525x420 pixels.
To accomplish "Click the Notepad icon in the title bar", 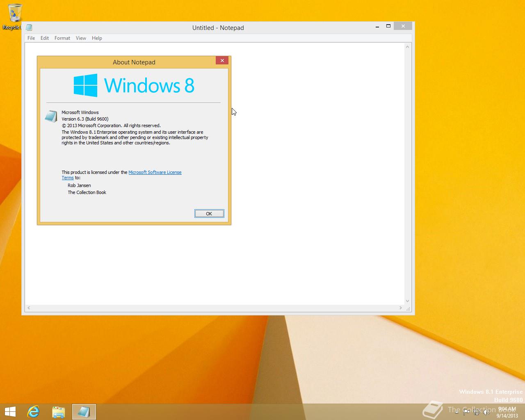I will click(x=29, y=27).
